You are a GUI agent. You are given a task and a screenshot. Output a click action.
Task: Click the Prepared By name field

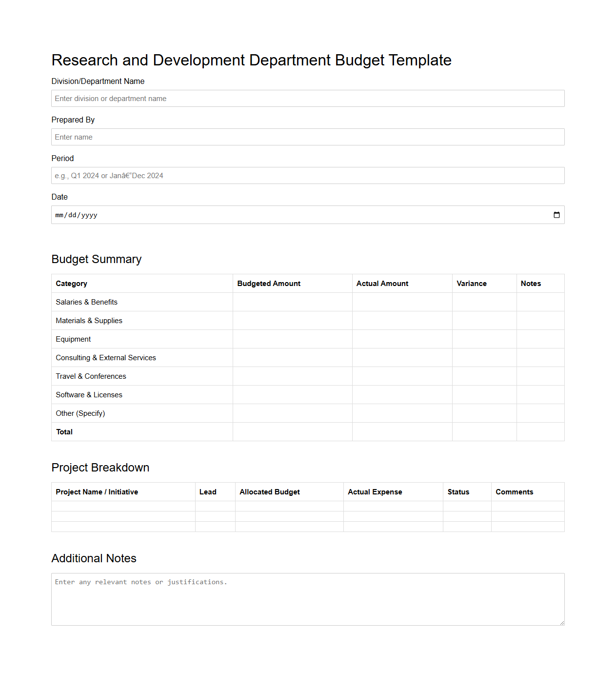coord(308,137)
